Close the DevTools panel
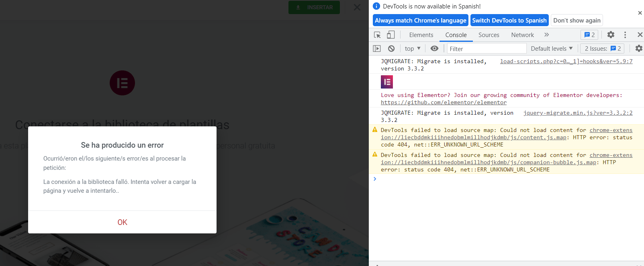 tap(640, 35)
